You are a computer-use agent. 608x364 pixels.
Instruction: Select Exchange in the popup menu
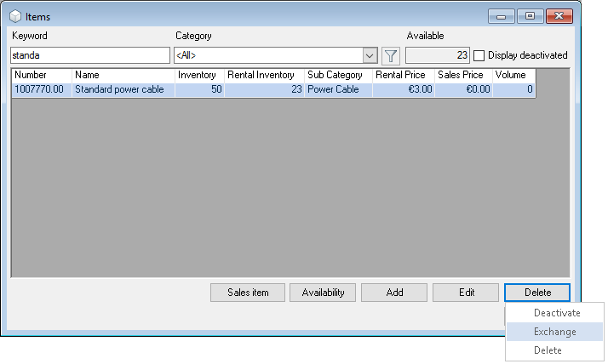click(x=554, y=332)
